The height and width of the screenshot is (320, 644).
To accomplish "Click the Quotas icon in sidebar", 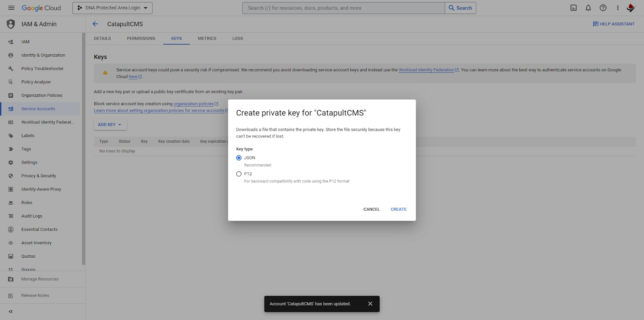I will [x=11, y=256].
